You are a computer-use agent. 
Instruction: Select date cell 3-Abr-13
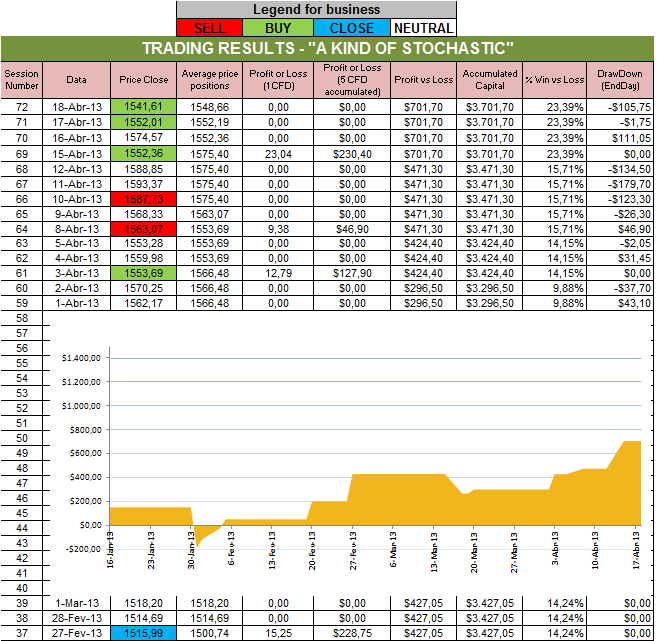(77, 273)
